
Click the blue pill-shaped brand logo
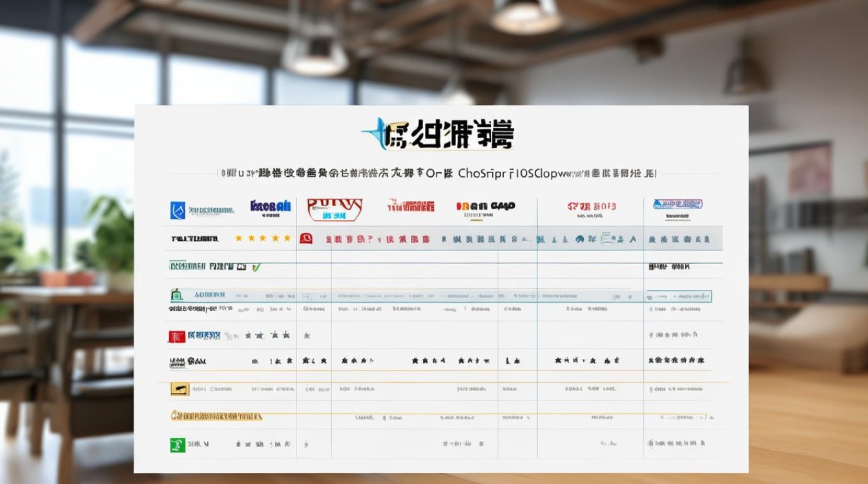pos(677,204)
